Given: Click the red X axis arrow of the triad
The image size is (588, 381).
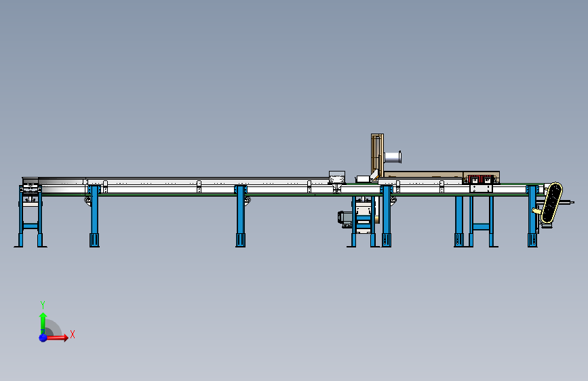Looking at the screenshot, I should (x=57, y=338).
